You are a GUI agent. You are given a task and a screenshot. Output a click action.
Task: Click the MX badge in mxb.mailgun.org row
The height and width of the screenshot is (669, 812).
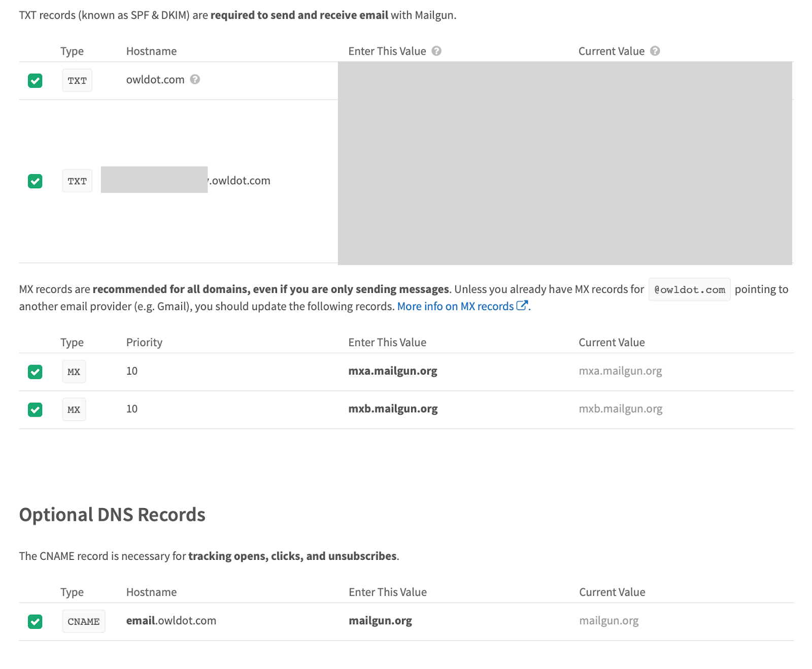click(x=74, y=409)
